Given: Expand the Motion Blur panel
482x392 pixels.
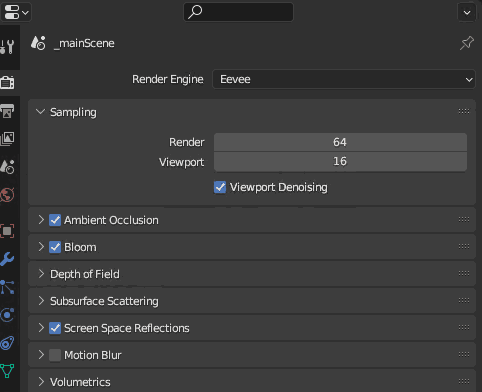Looking at the screenshot, I should click(41, 355).
